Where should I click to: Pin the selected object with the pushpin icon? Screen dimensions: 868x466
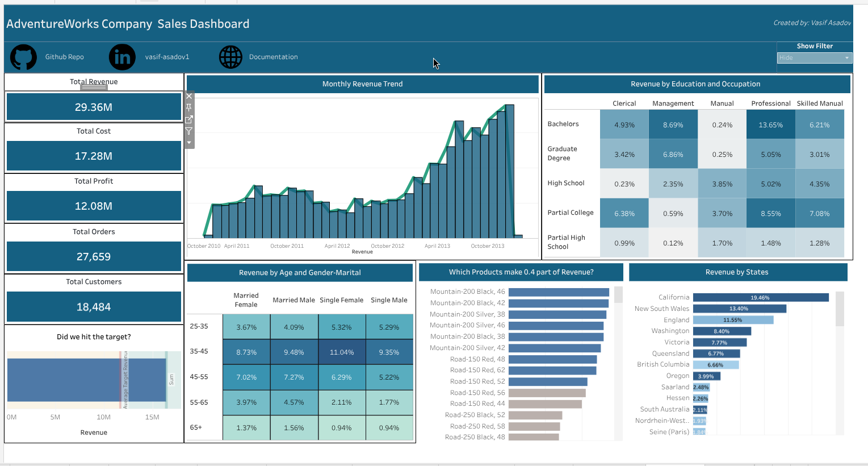pos(190,107)
